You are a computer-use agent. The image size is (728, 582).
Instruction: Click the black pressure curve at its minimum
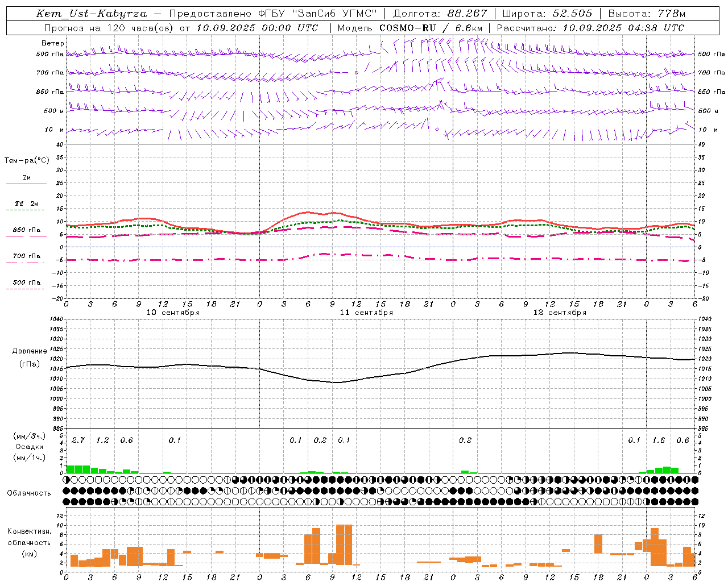point(336,383)
